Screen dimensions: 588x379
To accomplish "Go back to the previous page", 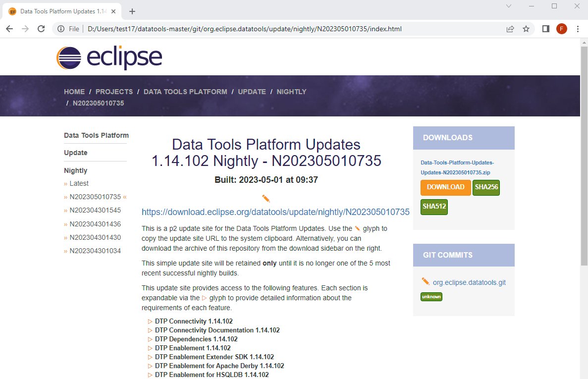I will click(x=9, y=29).
